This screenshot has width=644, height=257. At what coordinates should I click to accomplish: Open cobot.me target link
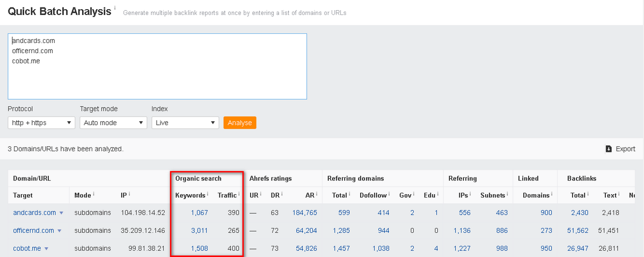tap(27, 248)
